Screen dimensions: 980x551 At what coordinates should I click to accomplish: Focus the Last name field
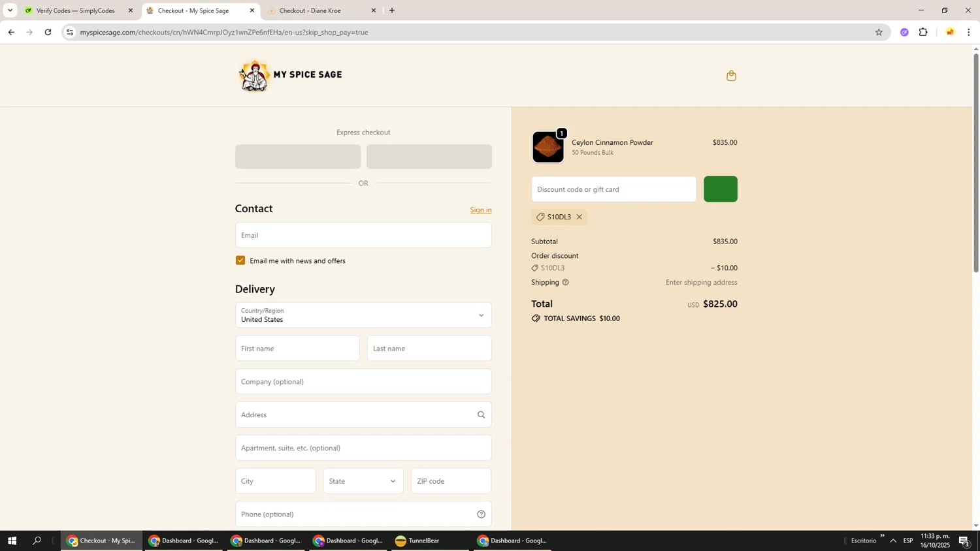[x=429, y=349]
